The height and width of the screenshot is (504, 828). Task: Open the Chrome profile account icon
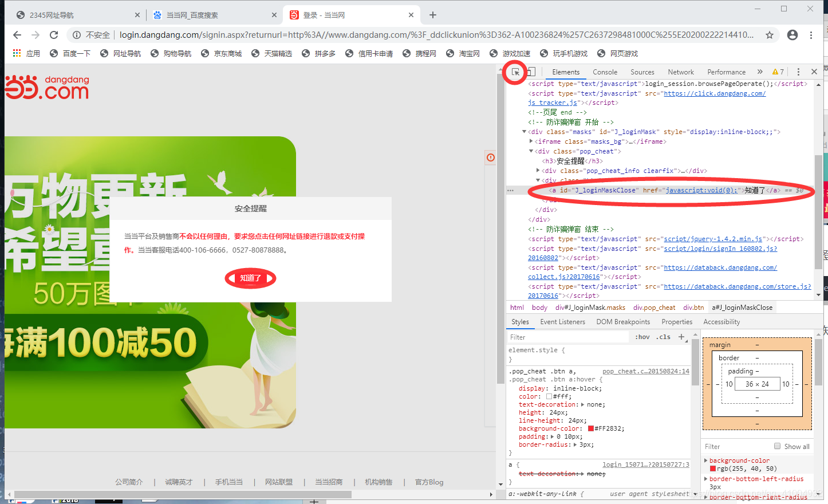coord(792,35)
